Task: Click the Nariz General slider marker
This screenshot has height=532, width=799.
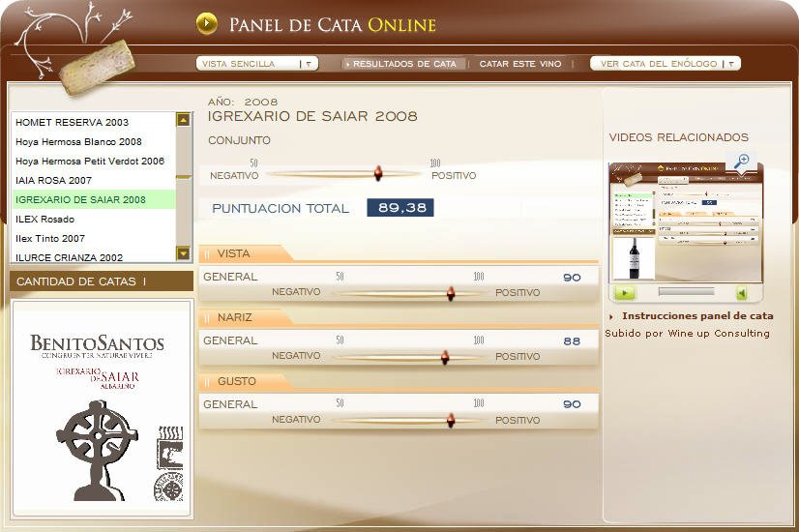Action: [x=445, y=357]
